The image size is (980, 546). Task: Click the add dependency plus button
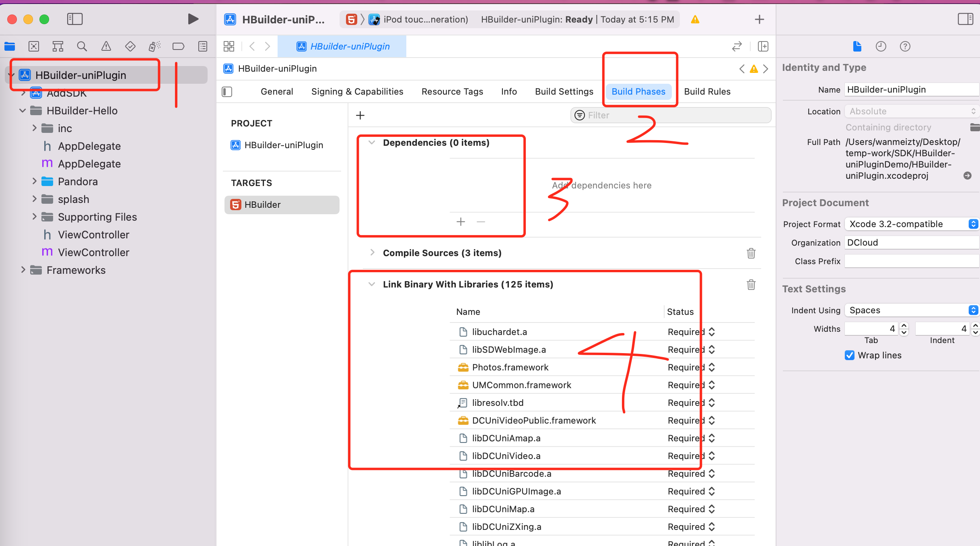click(x=461, y=221)
